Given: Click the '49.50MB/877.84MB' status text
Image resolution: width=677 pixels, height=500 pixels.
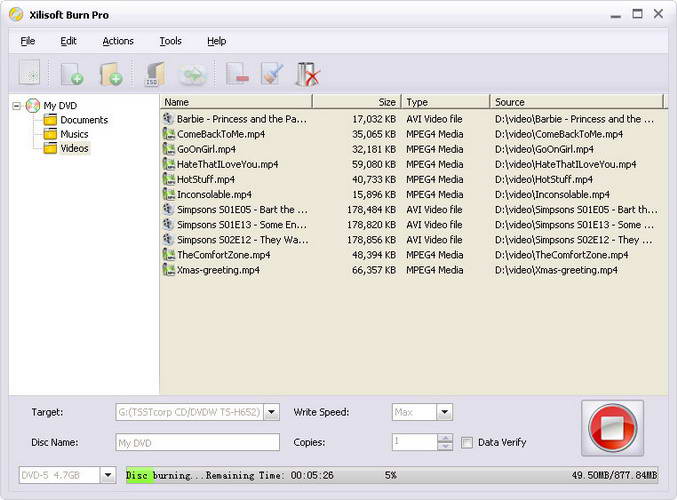Looking at the screenshot, I should [614, 475].
